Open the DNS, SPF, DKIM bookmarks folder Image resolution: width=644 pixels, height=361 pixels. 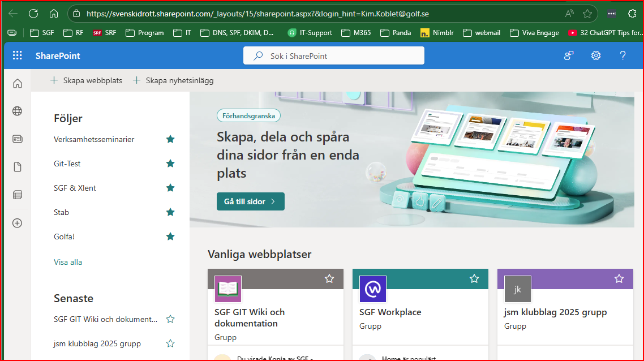237,33
